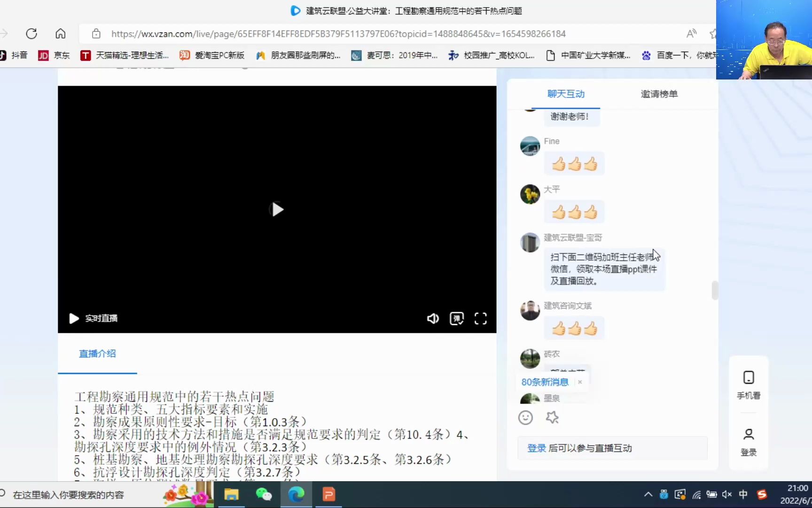Click the 中 input method indicator
Image resolution: width=812 pixels, height=508 pixels.
coord(743,494)
